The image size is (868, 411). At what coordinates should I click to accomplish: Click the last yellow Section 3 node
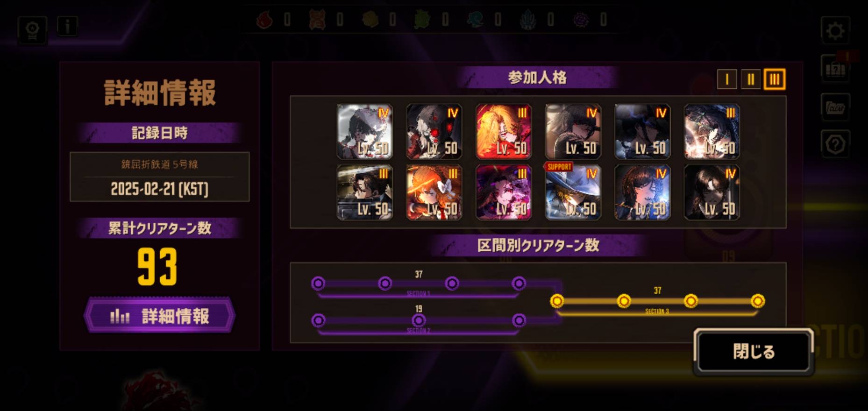pos(758,301)
